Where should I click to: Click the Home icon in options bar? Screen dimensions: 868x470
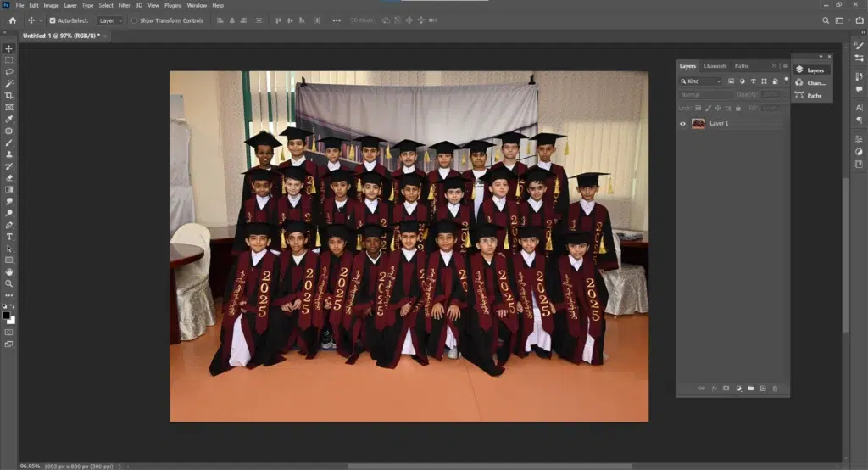[x=12, y=20]
